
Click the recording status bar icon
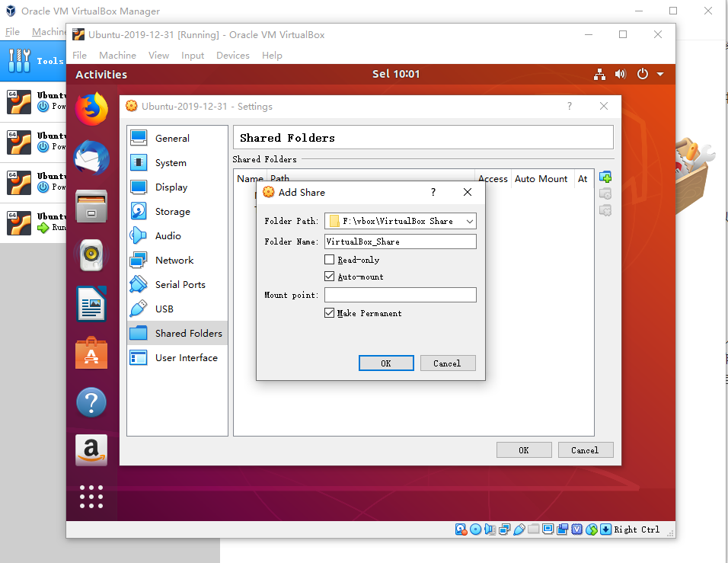(562, 529)
